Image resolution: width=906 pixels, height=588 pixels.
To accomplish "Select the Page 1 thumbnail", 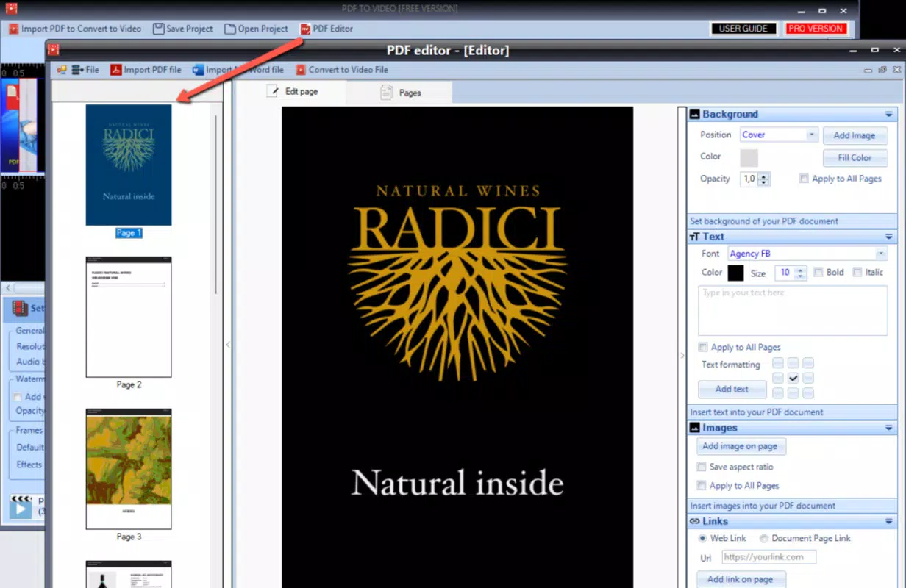I will [129, 165].
